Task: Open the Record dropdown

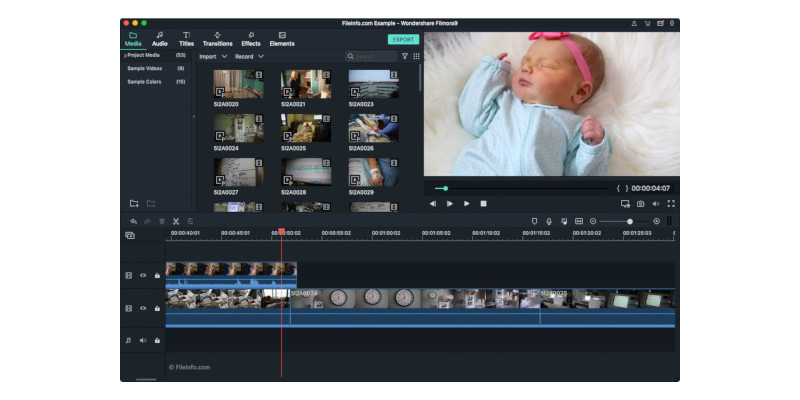Action: point(249,56)
